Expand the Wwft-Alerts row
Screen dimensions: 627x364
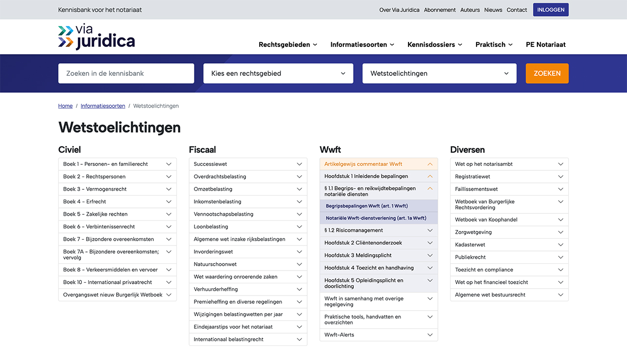point(379,335)
